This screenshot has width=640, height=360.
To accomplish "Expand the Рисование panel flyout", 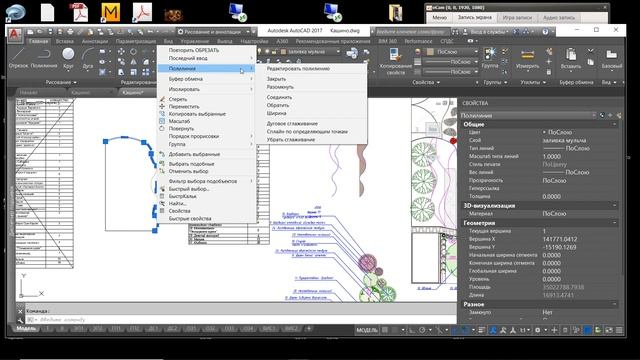I will coord(61,82).
